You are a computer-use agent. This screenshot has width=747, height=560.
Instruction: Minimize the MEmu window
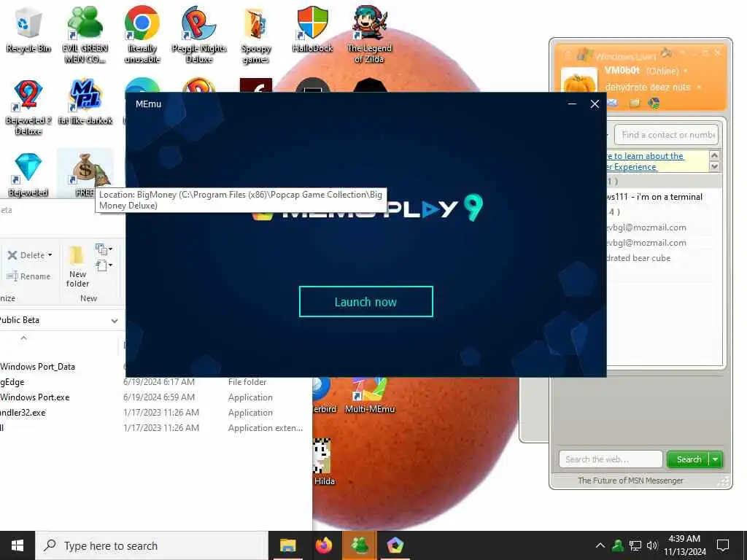(572, 104)
